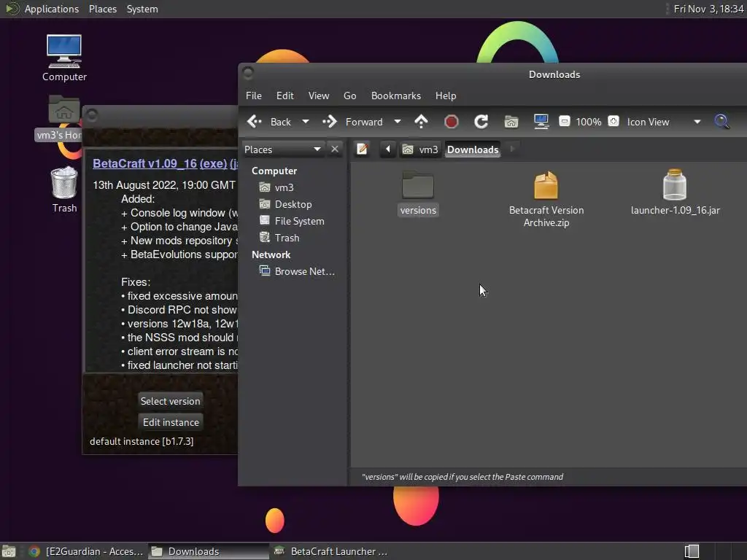The image size is (747, 560).
Task: Click the BetaCraft v1.09_16 link
Action: (x=145, y=163)
